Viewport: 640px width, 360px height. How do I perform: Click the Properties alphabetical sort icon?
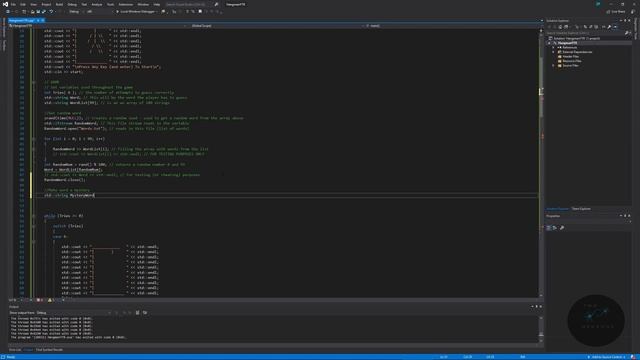[555, 228]
